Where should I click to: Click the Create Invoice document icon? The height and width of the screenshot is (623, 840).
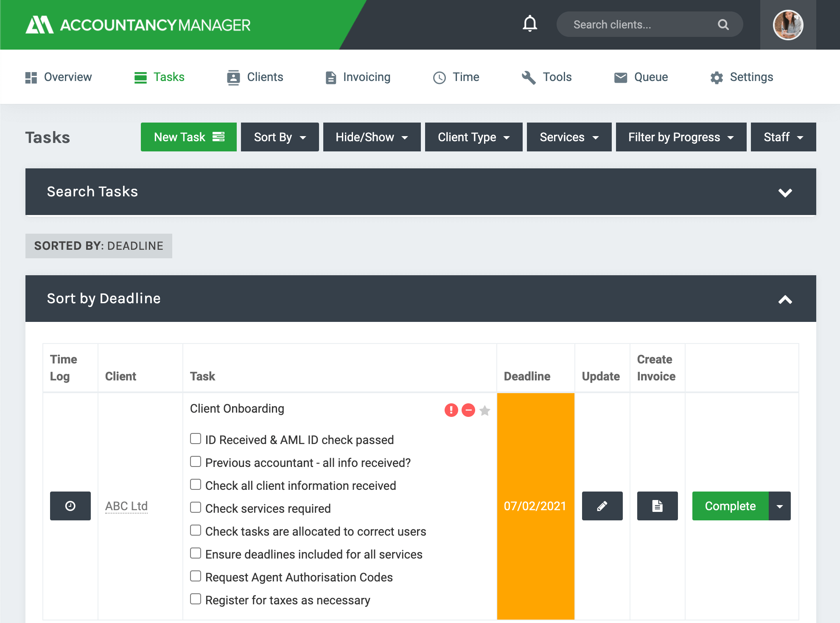(657, 505)
